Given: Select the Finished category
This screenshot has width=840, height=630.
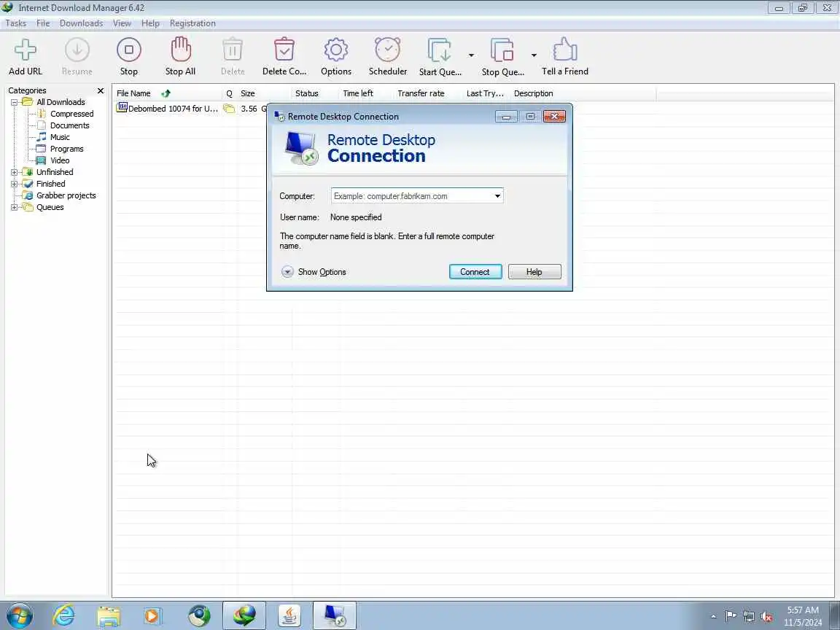Looking at the screenshot, I should (50, 184).
